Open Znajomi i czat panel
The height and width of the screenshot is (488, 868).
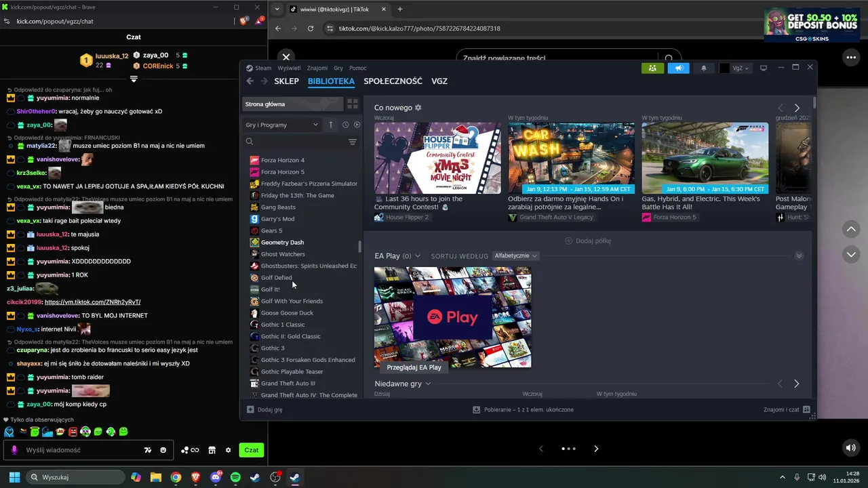click(x=787, y=409)
